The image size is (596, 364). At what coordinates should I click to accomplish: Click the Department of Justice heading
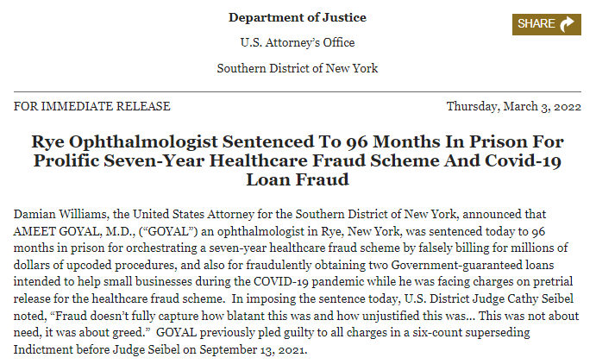click(298, 17)
